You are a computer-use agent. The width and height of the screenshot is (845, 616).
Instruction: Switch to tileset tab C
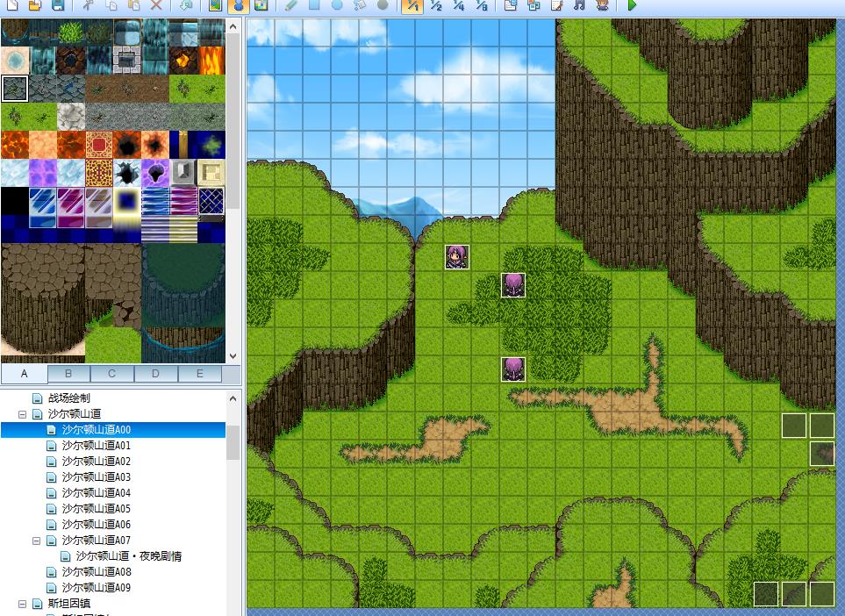coord(112,374)
